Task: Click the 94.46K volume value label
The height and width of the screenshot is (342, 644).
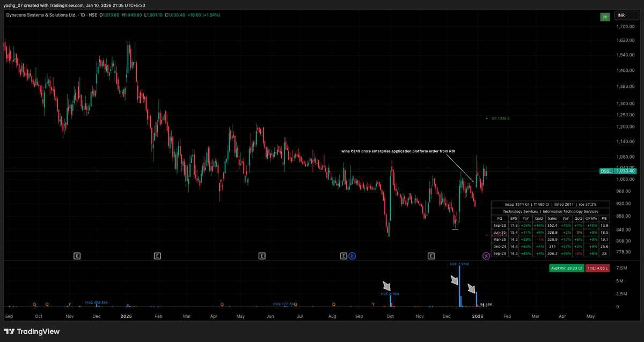Action: (486, 304)
